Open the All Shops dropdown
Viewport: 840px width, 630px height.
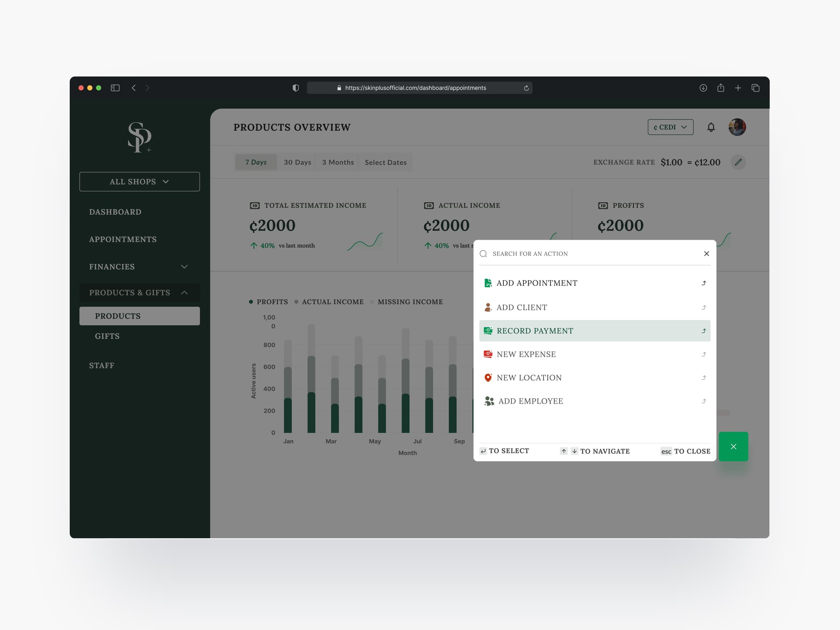tap(139, 182)
